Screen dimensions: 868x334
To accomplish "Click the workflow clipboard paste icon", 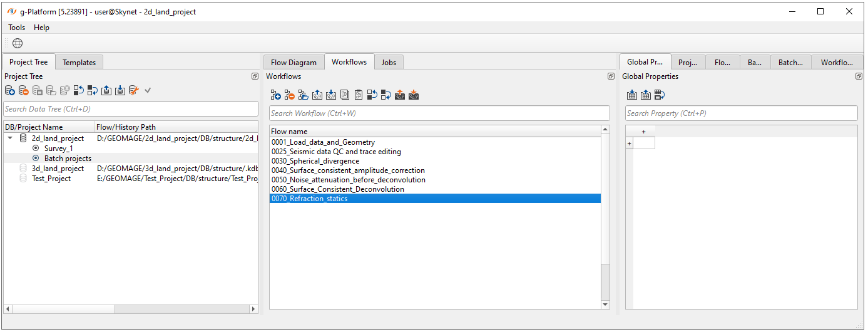I will [x=358, y=95].
